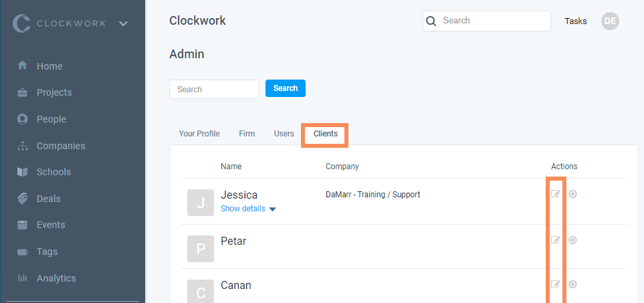The height and width of the screenshot is (303, 644).
Task: Remove the client Petar
Action: (572, 239)
